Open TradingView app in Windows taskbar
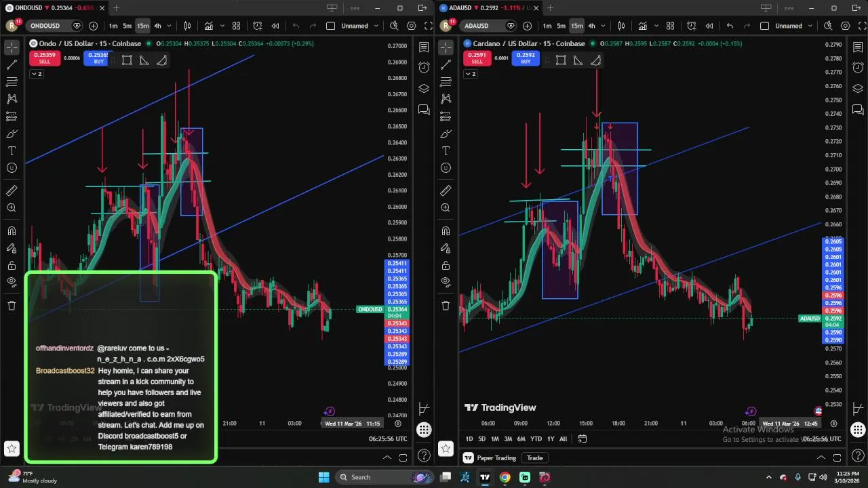Viewport: 868px width, 488px height. [x=485, y=477]
